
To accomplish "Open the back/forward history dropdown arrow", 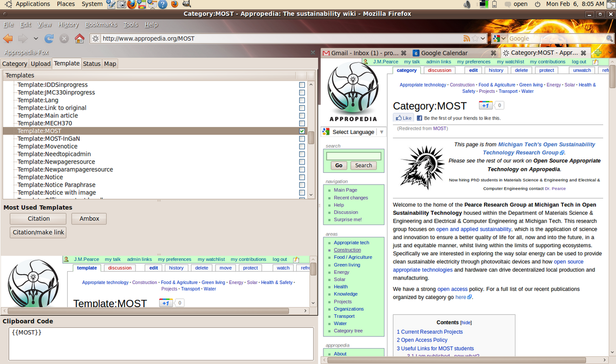I will (x=35, y=38).
